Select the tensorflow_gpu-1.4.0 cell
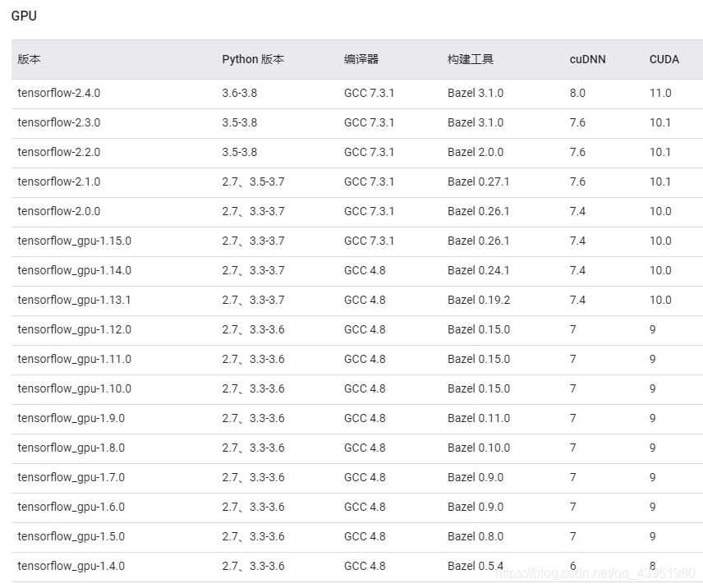 71,567
